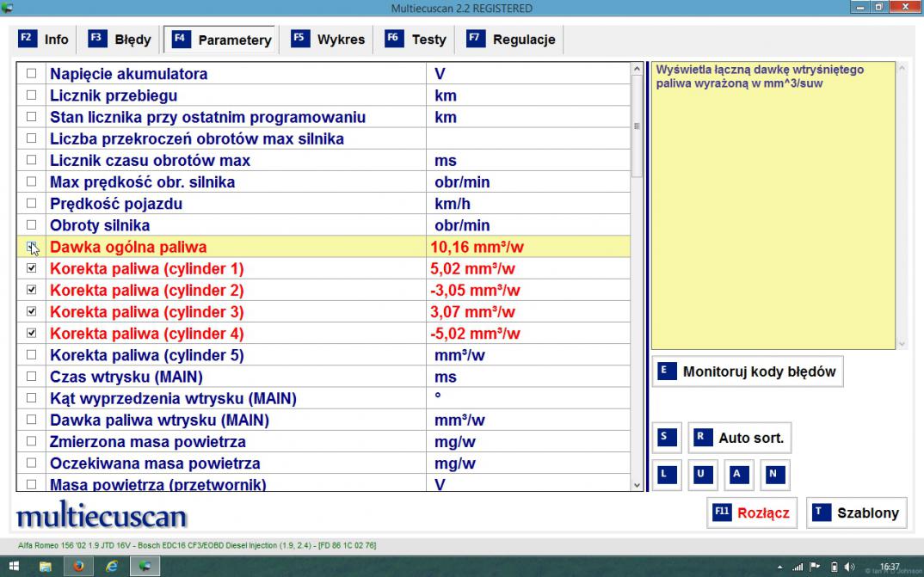Click the description panel scroll-up arrow
924x577 pixels.
point(901,68)
